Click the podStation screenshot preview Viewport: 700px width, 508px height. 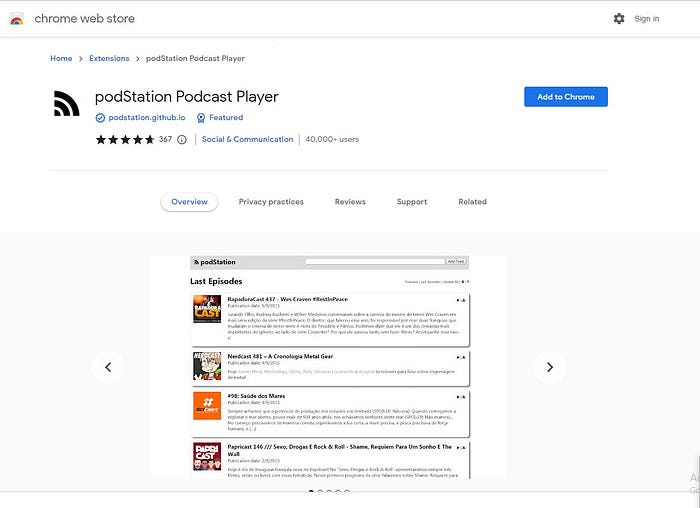click(329, 367)
